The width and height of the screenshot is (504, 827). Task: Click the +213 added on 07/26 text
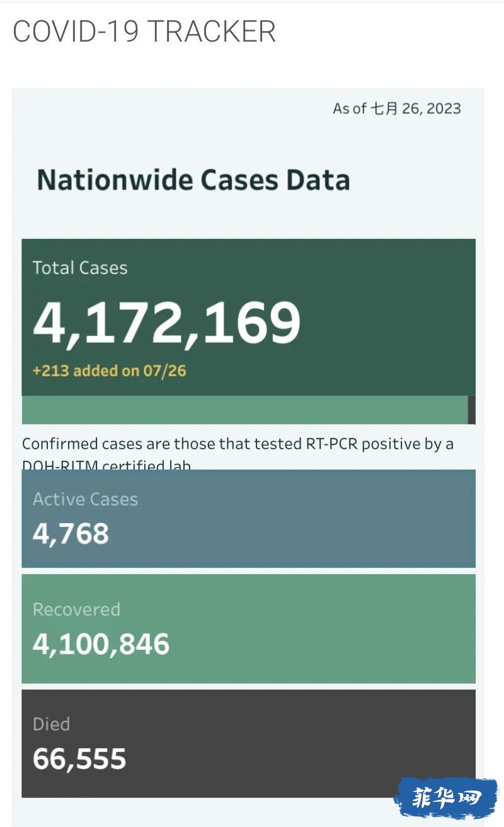pos(110,370)
